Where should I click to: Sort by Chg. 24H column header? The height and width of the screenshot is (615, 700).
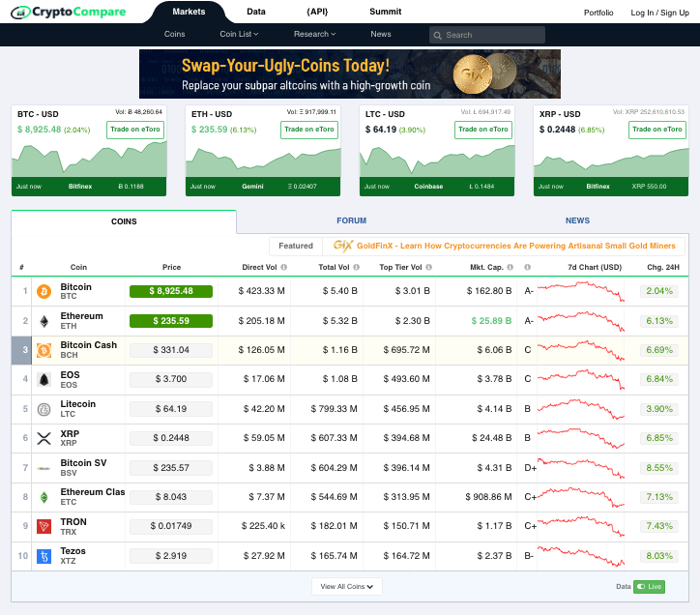[x=663, y=268]
